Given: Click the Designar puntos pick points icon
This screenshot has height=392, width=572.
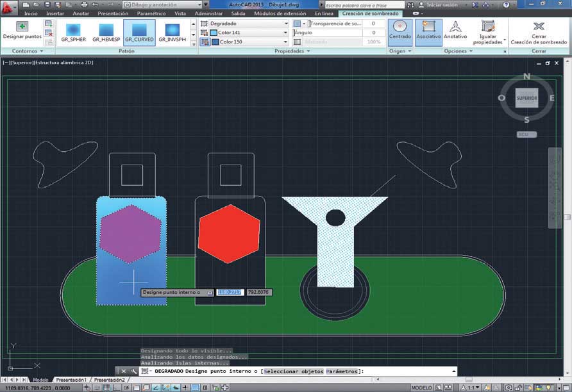Looking at the screenshot, I should point(22,26).
